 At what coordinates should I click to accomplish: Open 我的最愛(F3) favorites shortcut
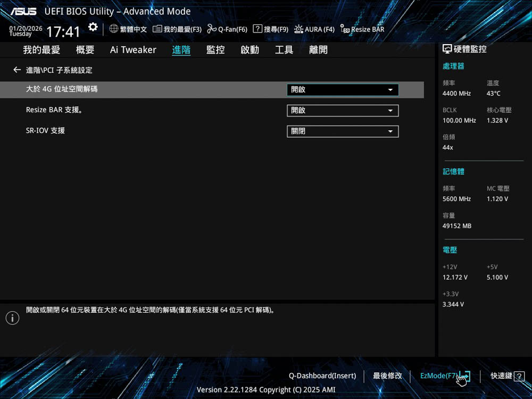coord(177,29)
